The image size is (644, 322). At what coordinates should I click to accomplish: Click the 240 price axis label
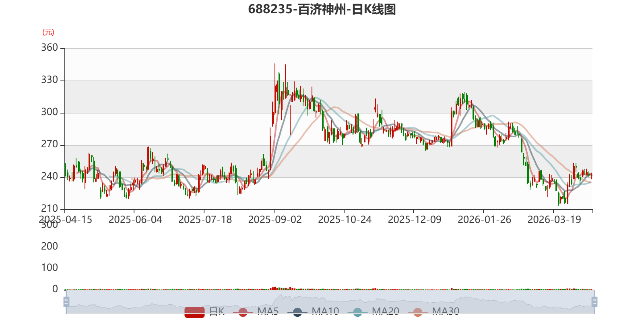50,176
